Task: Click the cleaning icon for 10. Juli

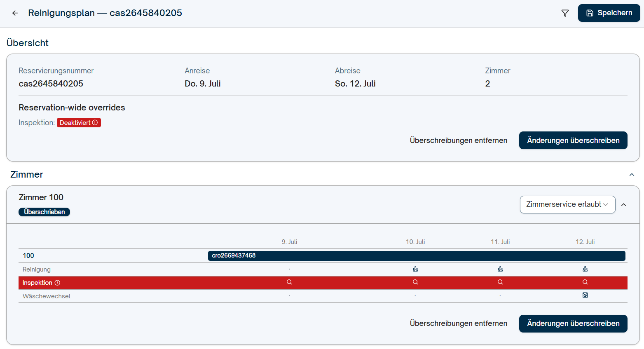Action: tap(415, 269)
